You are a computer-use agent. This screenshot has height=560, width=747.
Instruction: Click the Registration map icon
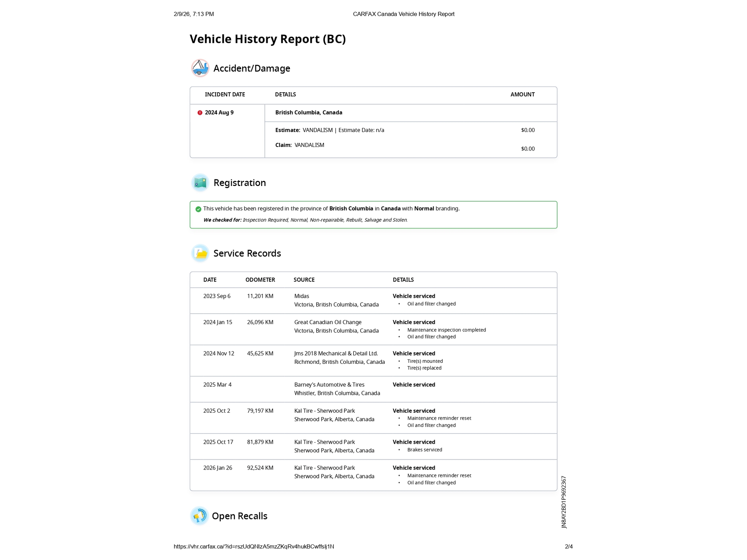[200, 182]
